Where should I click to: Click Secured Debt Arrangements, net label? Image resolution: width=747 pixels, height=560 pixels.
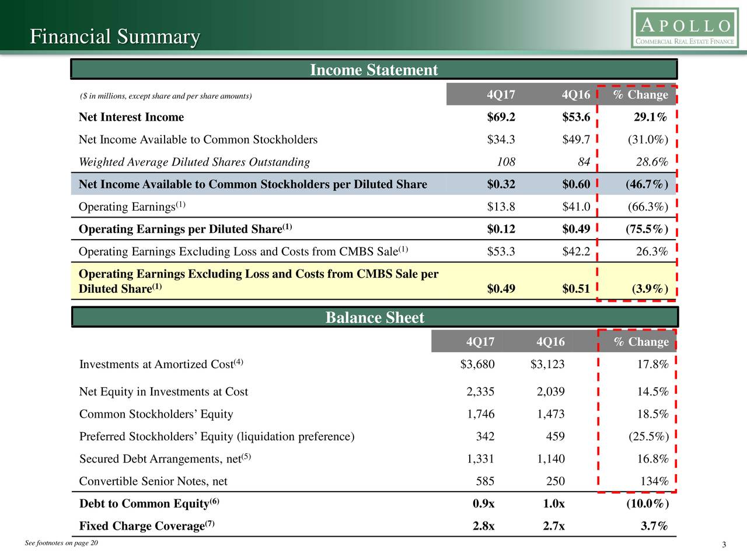(x=165, y=459)
